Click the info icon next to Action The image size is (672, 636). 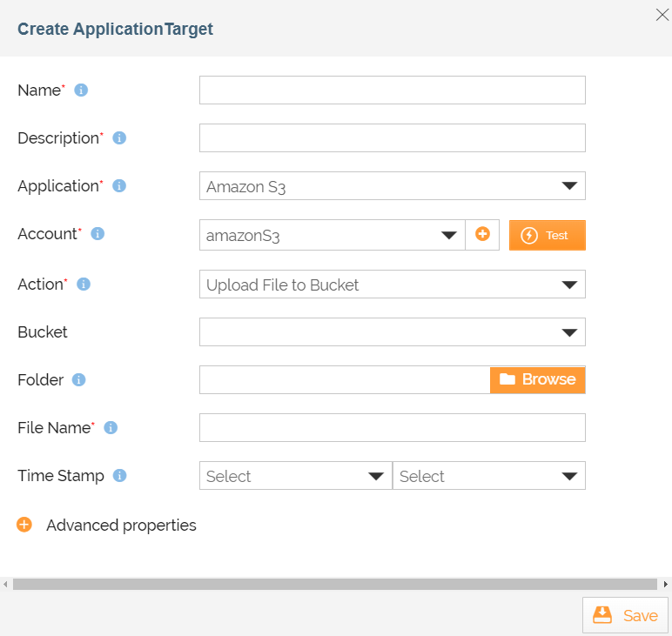[84, 285]
